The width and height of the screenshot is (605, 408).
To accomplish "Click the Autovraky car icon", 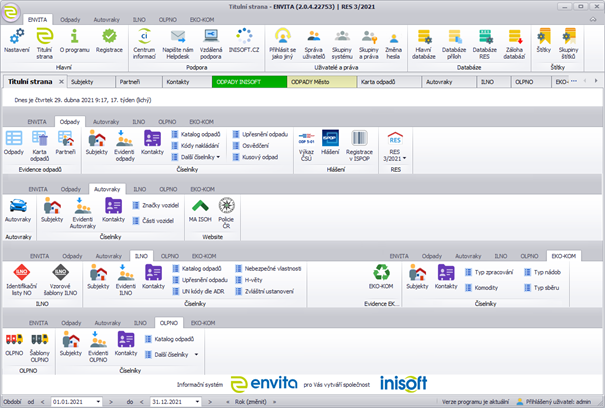I will [x=18, y=211].
